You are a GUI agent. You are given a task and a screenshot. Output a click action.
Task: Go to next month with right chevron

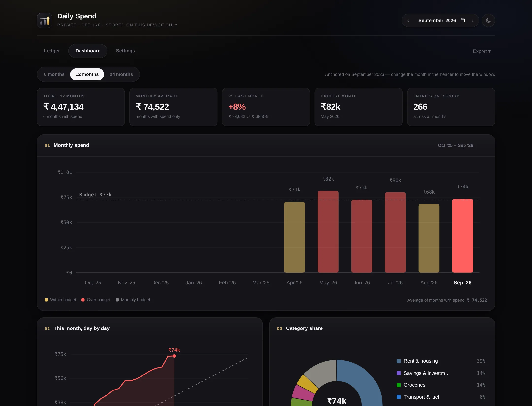pyautogui.click(x=472, y=21)
